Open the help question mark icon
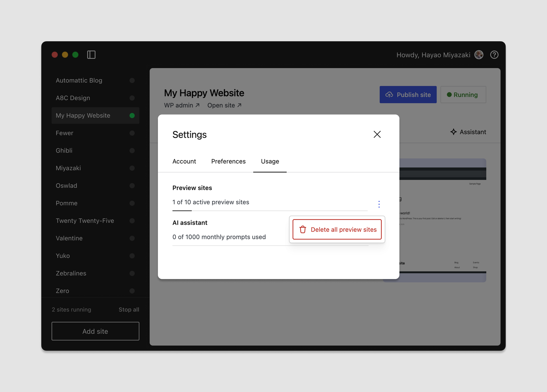 [x=494, y=55]
